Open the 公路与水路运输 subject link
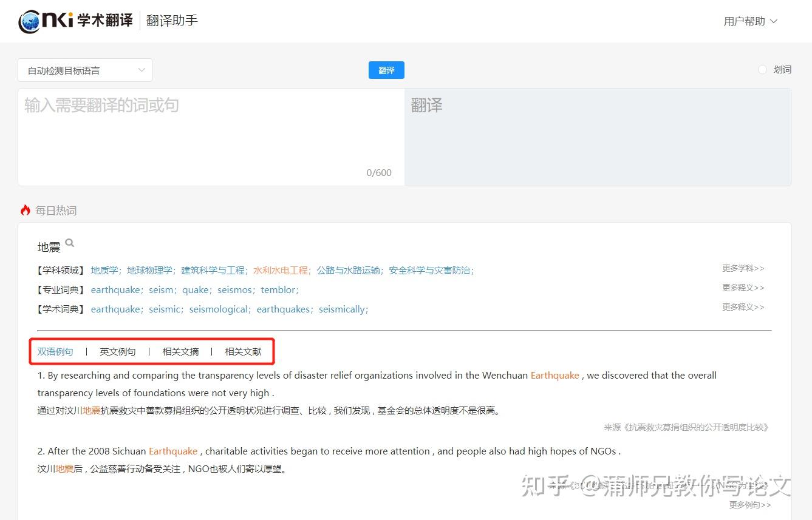The height and width of the screenshot is (520, 812). point(348,271)
